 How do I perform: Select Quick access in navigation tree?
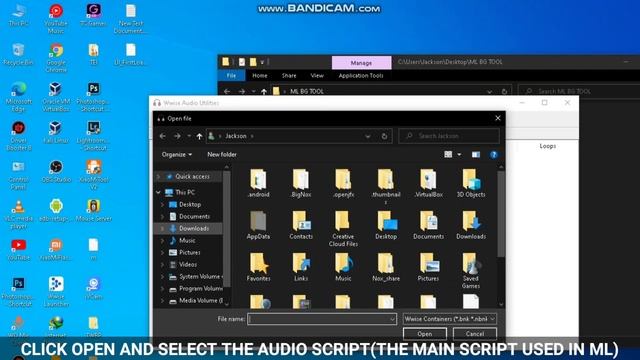coord(192,177)
